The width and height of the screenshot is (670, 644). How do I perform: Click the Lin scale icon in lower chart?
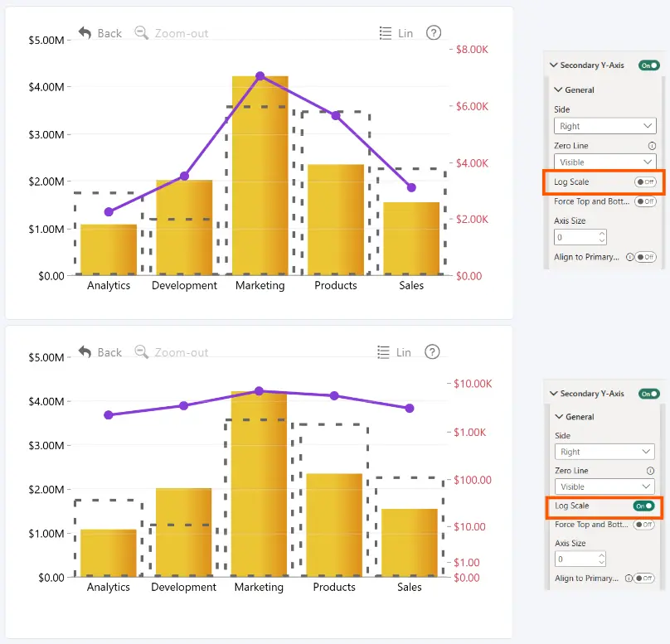384,352
